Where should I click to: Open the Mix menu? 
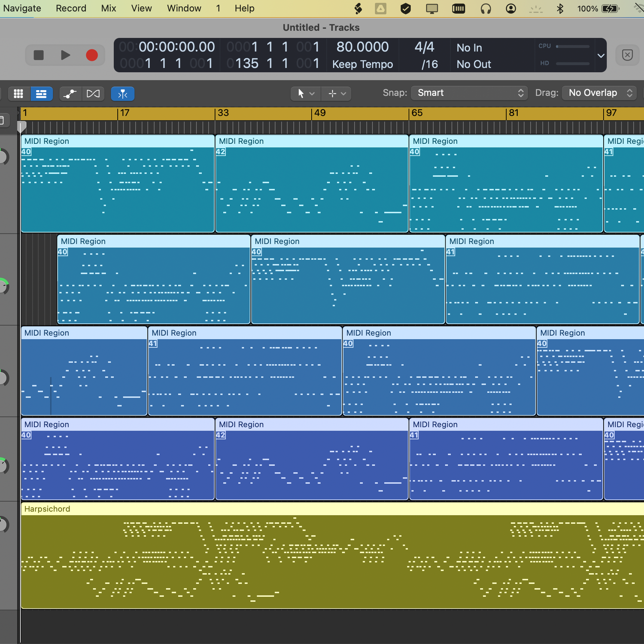109,8
